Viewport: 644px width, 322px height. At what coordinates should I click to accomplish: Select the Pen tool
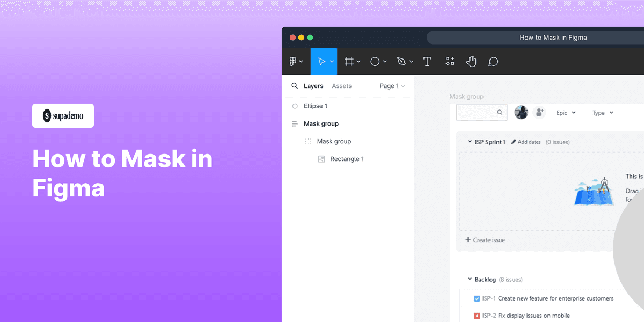pyautogui.click(x=401, y=61)
